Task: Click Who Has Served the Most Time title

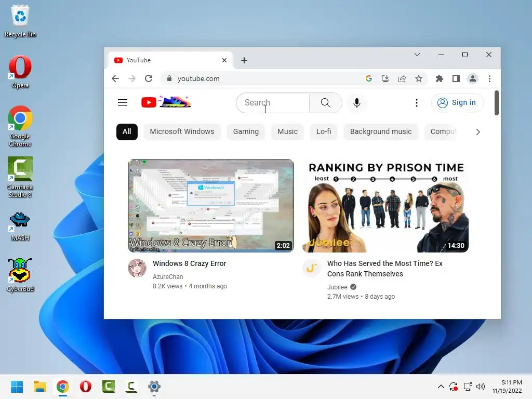Action: click(x=385, y=269)
